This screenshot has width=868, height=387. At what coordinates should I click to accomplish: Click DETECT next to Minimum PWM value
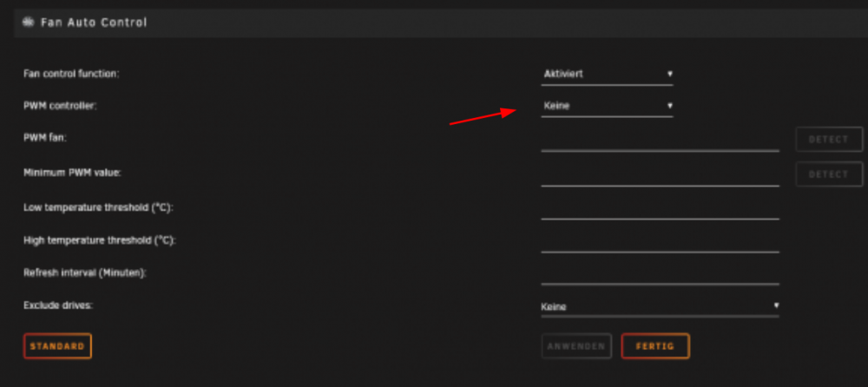click(829, 174)
